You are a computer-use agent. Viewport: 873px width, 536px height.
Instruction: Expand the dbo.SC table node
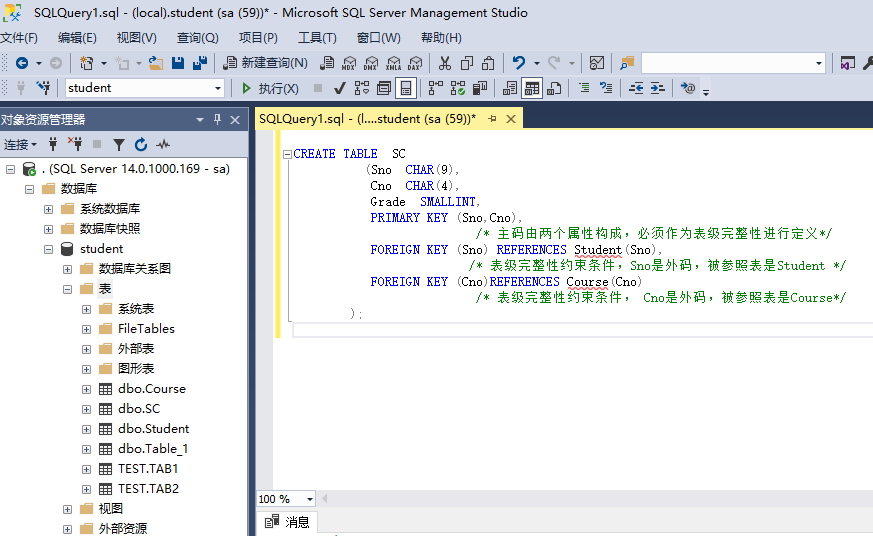(86, 409)
